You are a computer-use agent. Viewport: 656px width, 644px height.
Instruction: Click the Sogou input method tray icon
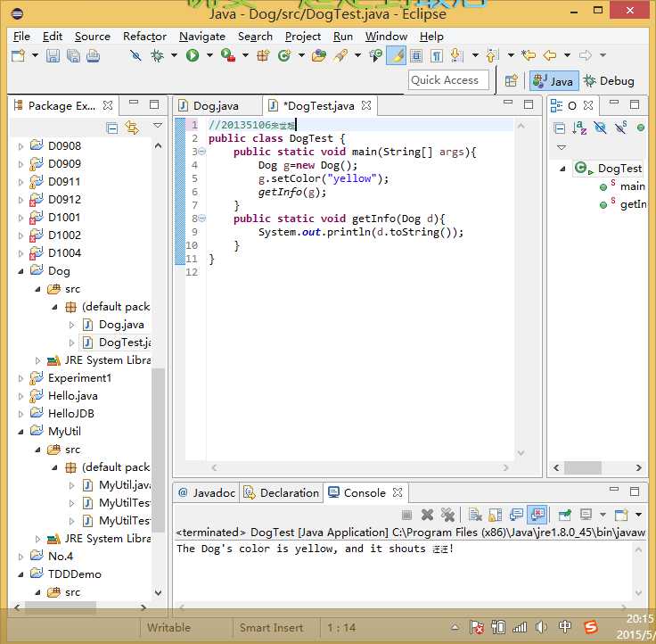591,627
